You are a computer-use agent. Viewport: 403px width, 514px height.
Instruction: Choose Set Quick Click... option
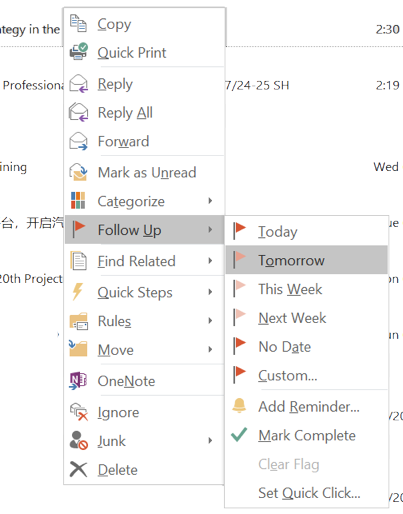tap(307, 493)
